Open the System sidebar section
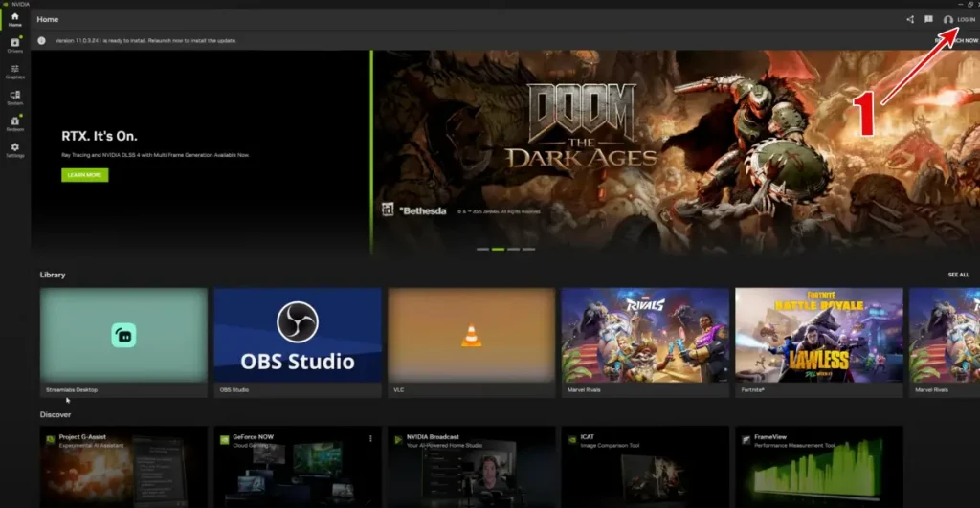The height and width of the screenshot is (508, 980). click(x=15, y=99)
